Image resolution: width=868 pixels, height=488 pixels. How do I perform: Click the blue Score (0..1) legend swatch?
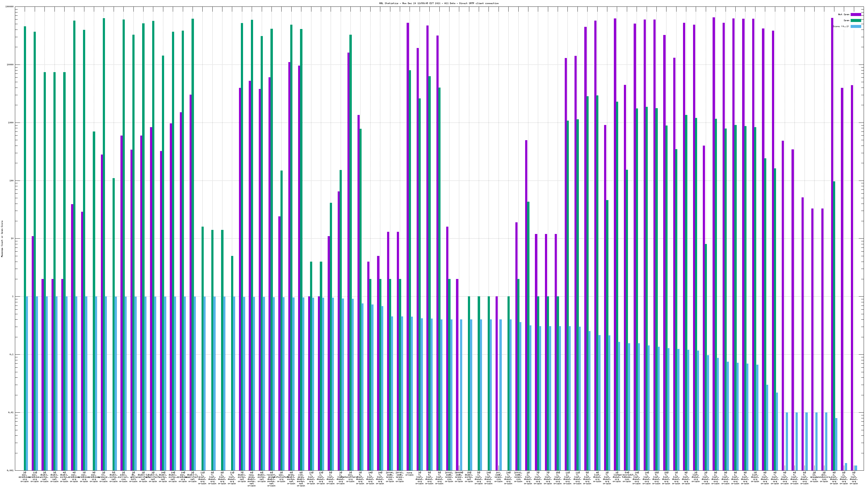pos(856,26)
